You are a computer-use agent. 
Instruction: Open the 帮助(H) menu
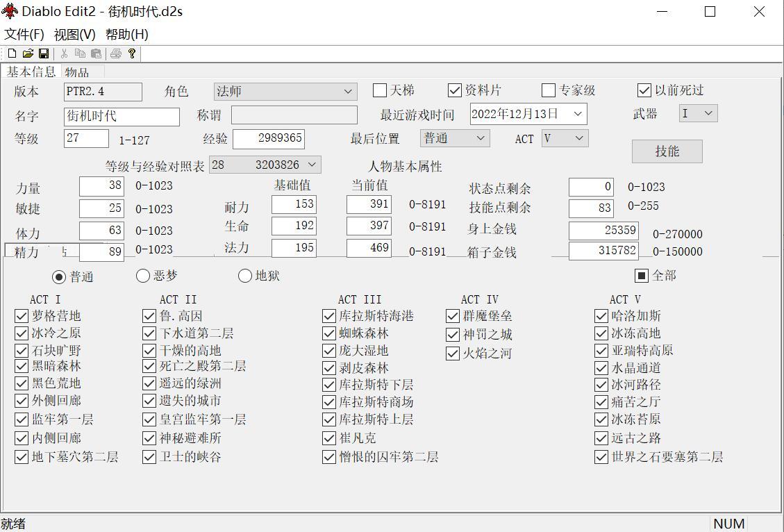(127, 35)
